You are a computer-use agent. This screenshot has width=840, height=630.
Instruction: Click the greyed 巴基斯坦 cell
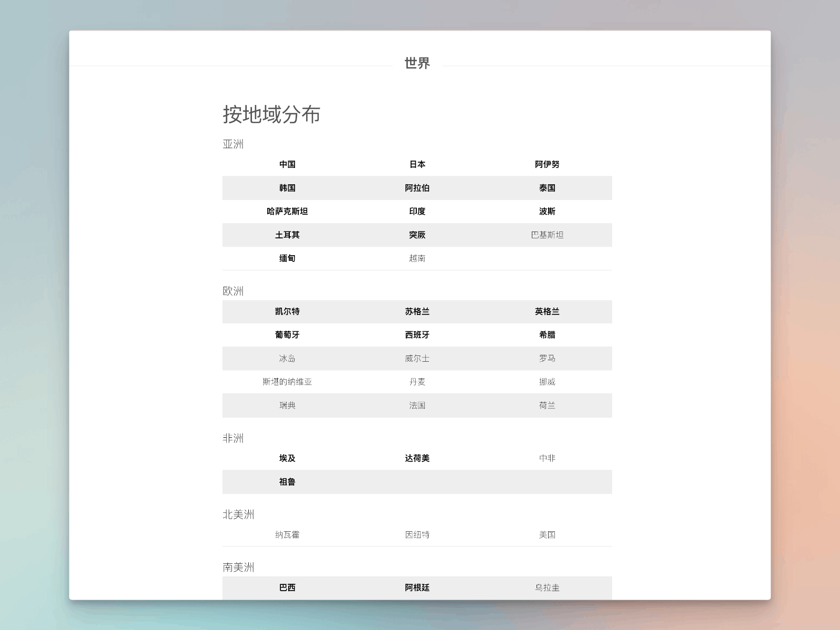click(x=547, y=235)
